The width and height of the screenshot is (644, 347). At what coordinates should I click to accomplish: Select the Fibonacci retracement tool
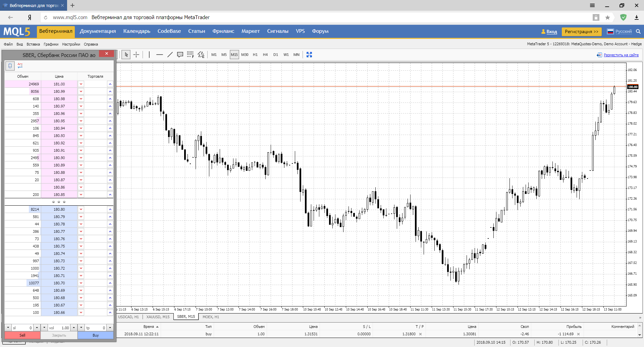[191, 55]
